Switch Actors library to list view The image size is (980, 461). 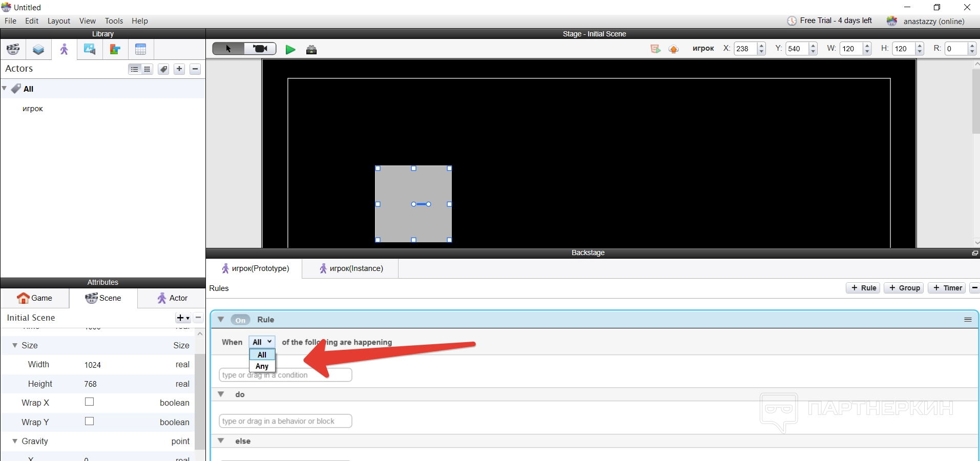[x=134, y=69]
